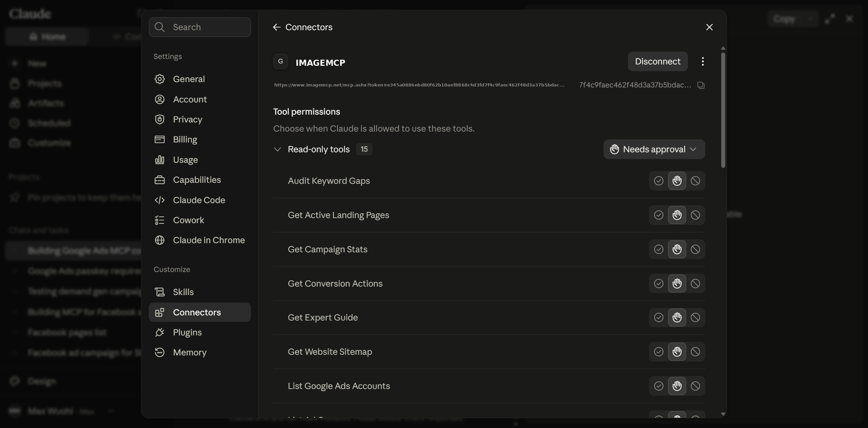Click the IMAGEMCP 'G' connector logo

[280, 61]
